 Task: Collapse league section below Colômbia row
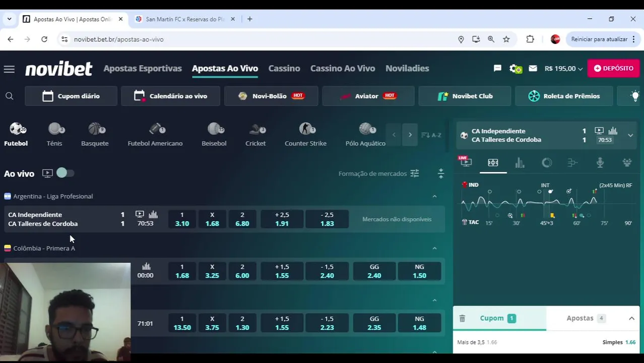click(x=434, y=300)
